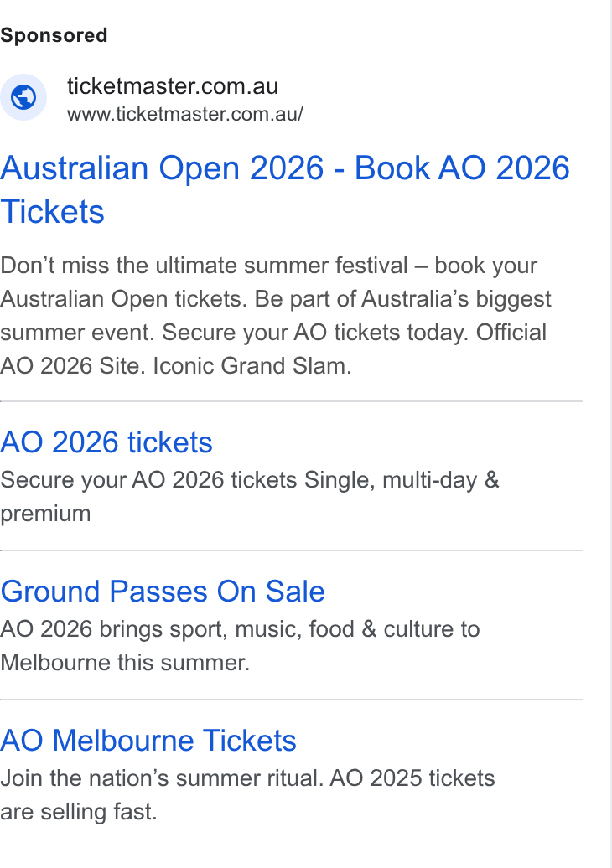Screen dimensions: 612x868
Task: Open the AO Melbourne Tickets sitelink
Action: pos(148,740)
